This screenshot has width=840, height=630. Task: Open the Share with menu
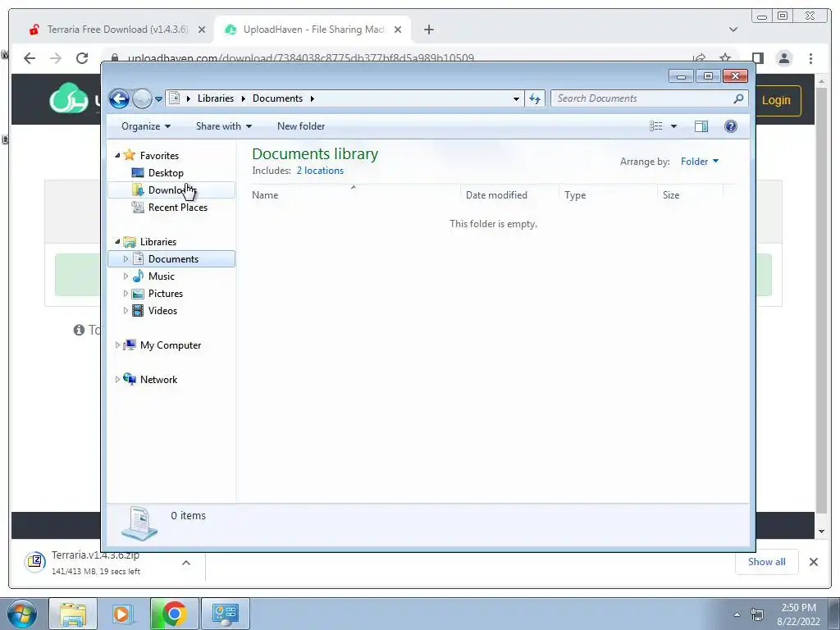click(x=223, y=126)
